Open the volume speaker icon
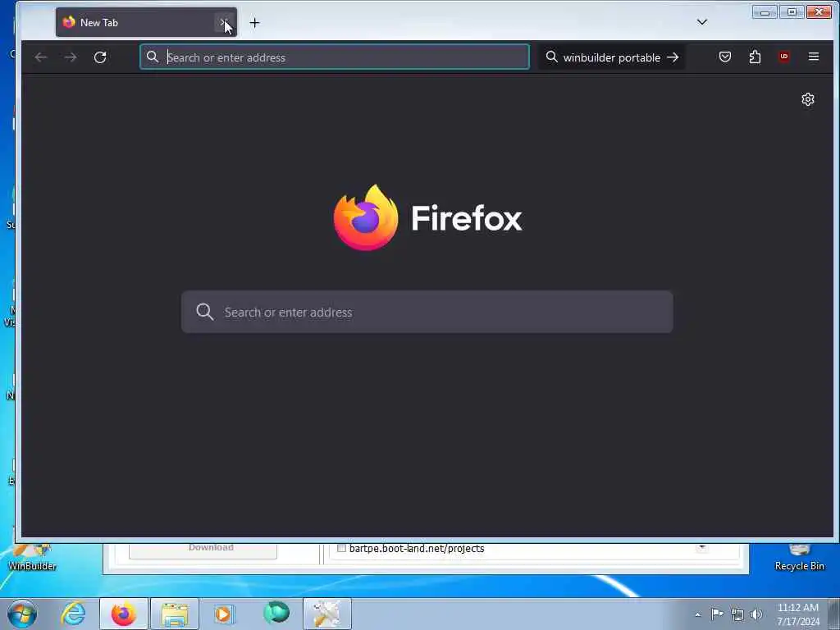 point(756,614)
